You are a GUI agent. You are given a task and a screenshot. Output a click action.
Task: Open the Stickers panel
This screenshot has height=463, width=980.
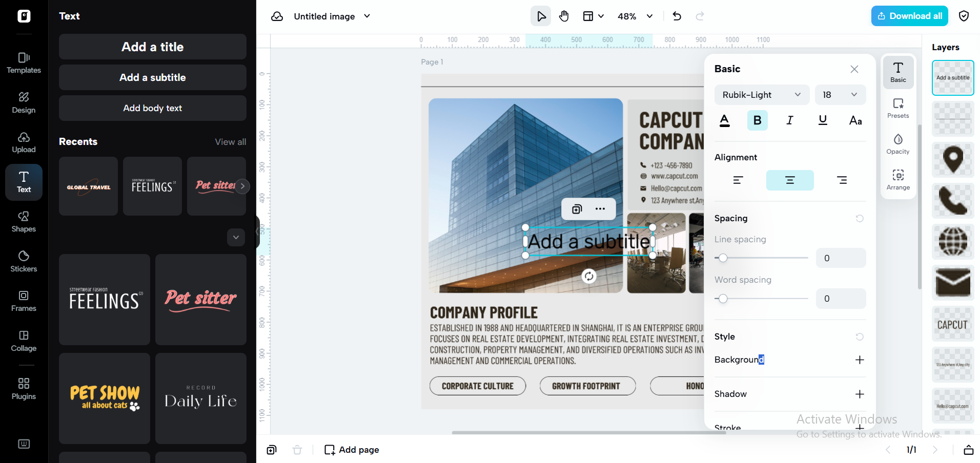pos(24,261)
